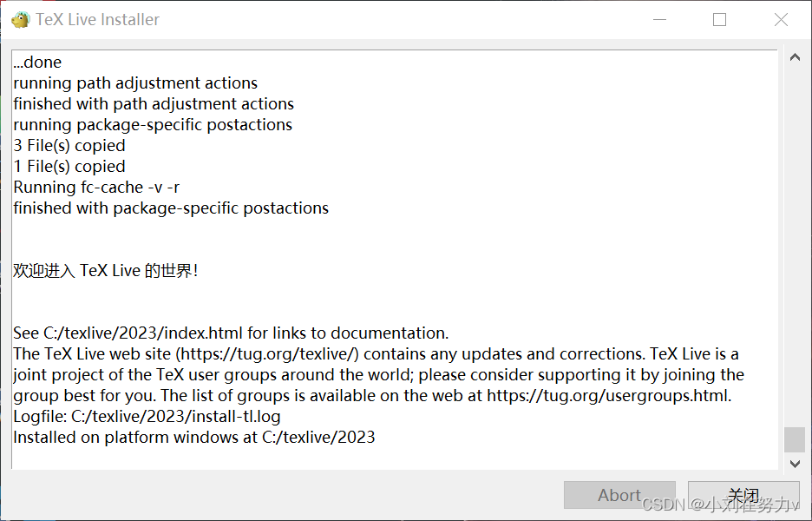Click the '...done' log line
The height and width of the screenshot is (521, 812).
click(x=37, y=63)
